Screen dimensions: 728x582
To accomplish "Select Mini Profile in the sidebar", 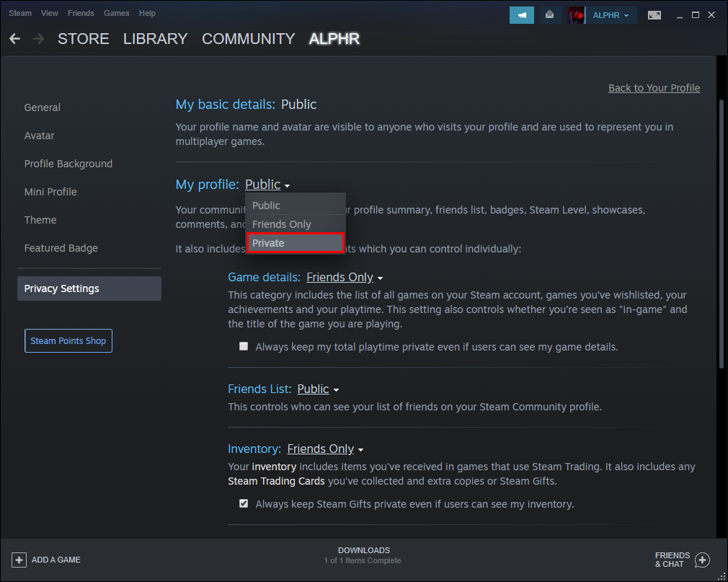I will (50, 192).
